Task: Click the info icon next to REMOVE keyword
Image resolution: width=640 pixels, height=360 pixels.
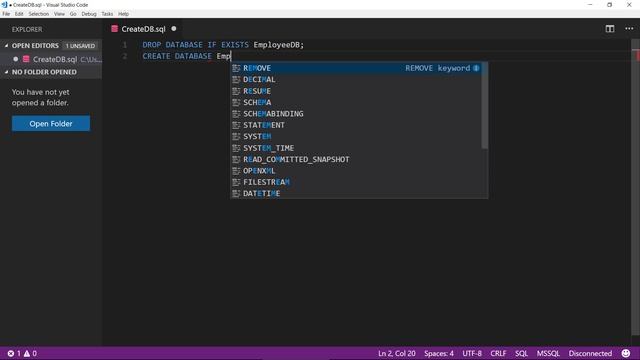Action: (476, 68)
